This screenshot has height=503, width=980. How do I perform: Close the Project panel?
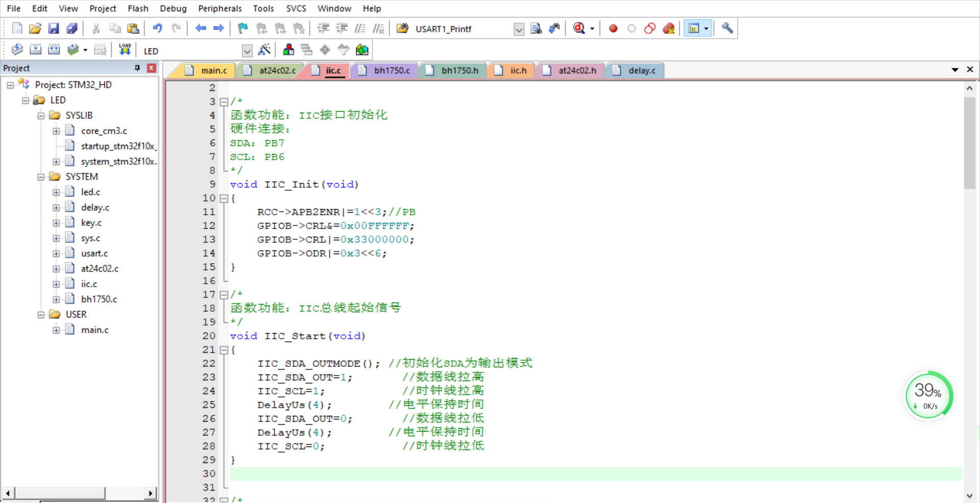tap(152, 68)
